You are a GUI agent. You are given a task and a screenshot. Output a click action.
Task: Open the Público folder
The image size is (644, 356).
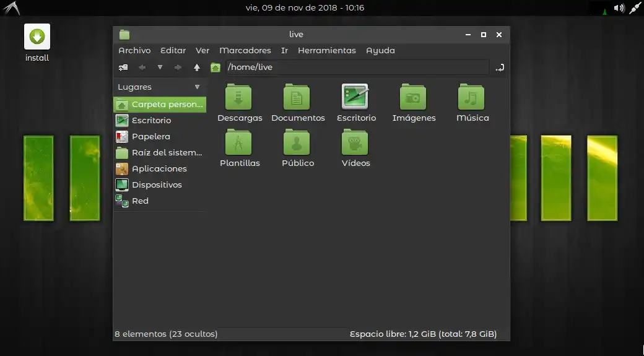point(297,148)
